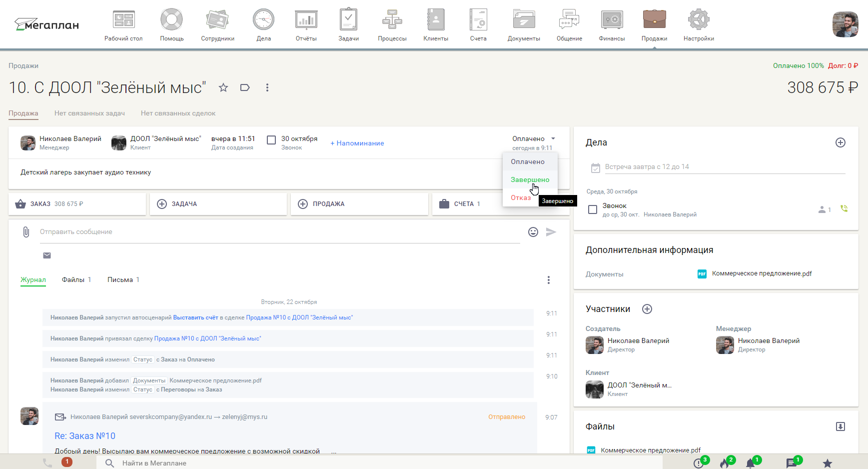The height and width of the screenshot is (469, 868).
Task: Add a tag using the label icon
Action: pyautogui.click(x=245, y=87)
